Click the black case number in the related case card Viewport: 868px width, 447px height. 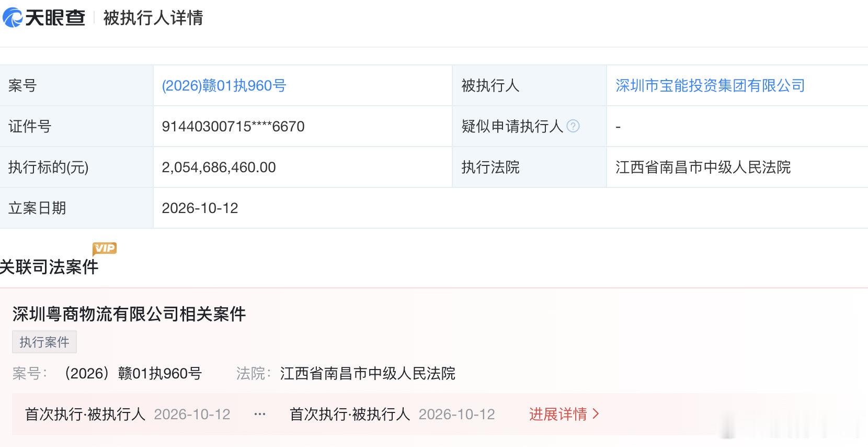tap(131, 373)
